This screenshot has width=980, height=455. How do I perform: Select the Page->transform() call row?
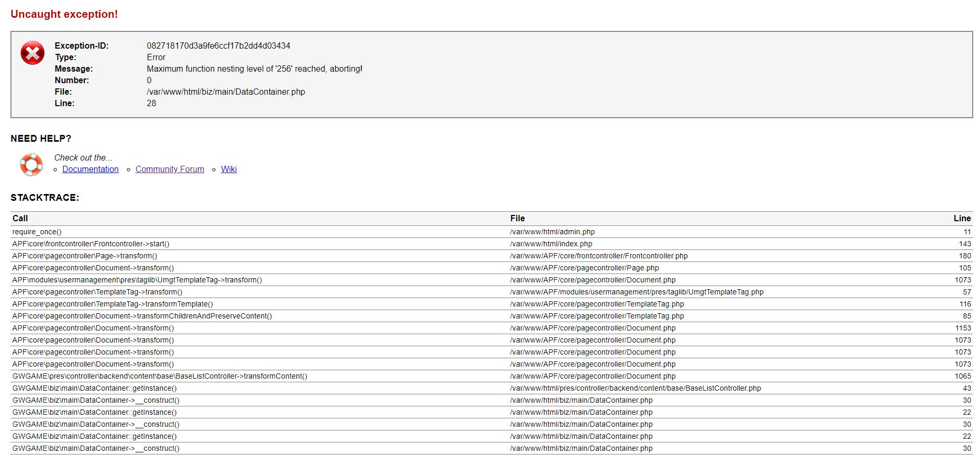492,256
